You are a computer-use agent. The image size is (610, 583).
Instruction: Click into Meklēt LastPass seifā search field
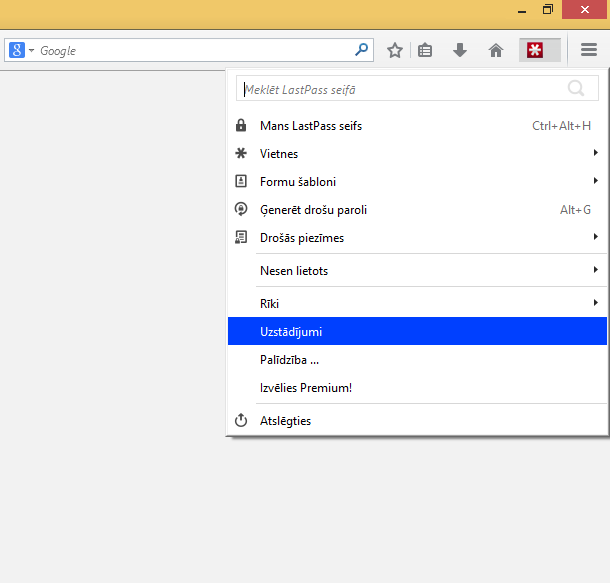pos(417,88)
